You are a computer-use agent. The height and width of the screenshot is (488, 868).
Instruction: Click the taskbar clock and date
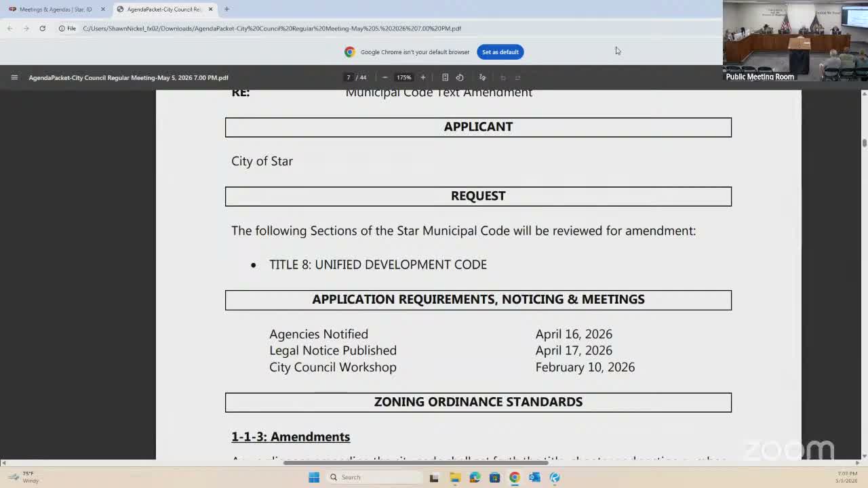(x=847, y=477)
